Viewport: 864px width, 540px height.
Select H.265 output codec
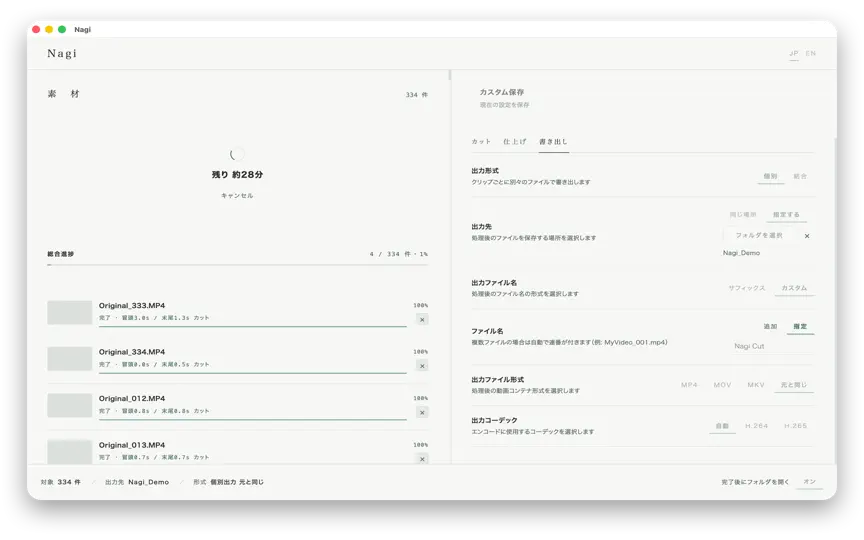click(796, 426)
